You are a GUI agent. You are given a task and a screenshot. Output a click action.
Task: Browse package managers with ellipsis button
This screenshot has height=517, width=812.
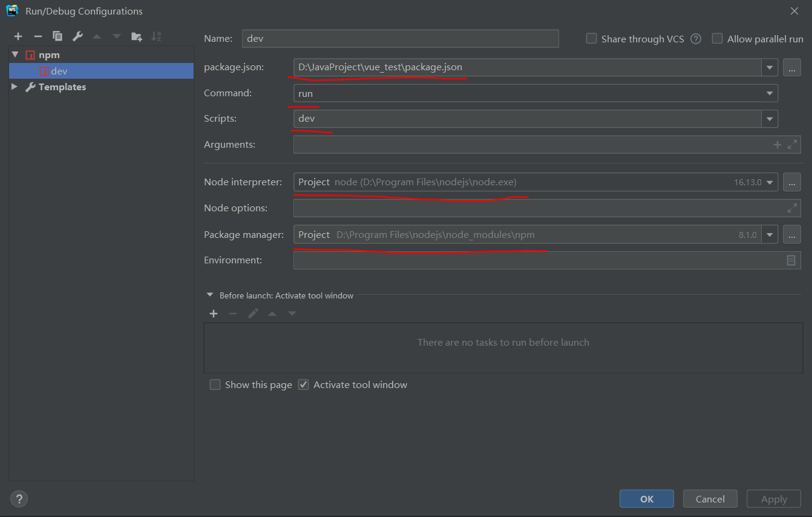tap(791, 234)
